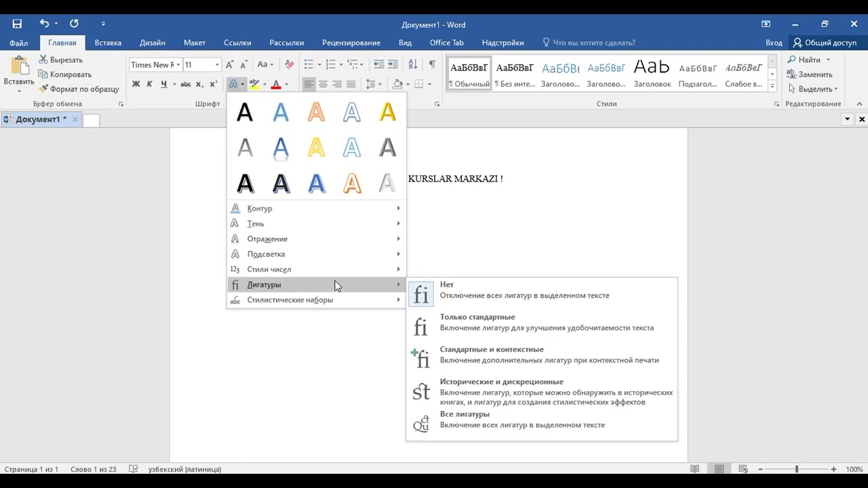Align the text to the right

tap(337, 84)
